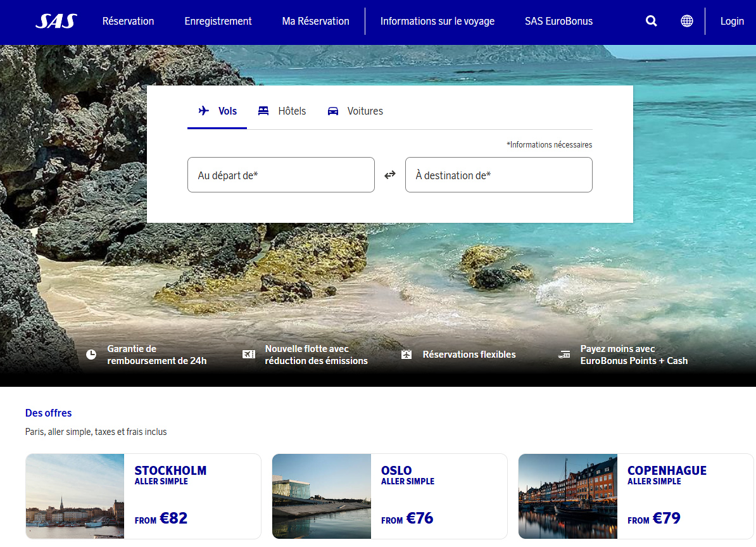Click the plane icon for reduced emissions fleet
The height and width of the screenshot is (547, 756).
[x=249, y=354]
